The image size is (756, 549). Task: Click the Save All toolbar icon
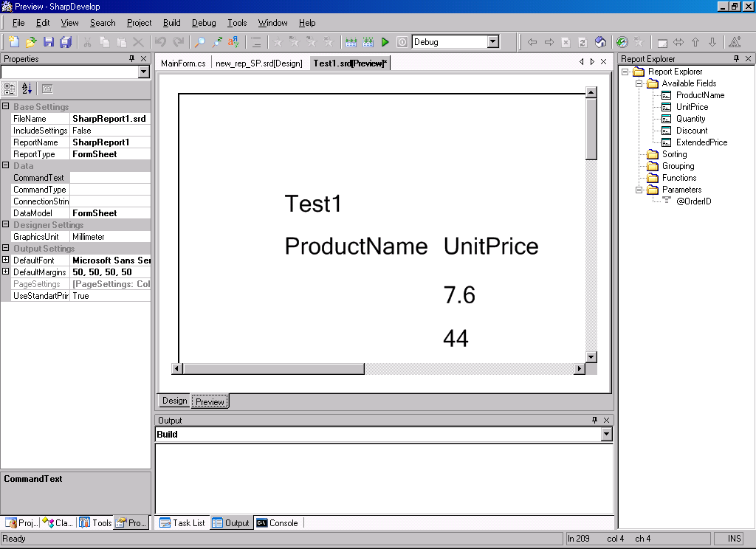pyautogui.click(x=66, y=42)
